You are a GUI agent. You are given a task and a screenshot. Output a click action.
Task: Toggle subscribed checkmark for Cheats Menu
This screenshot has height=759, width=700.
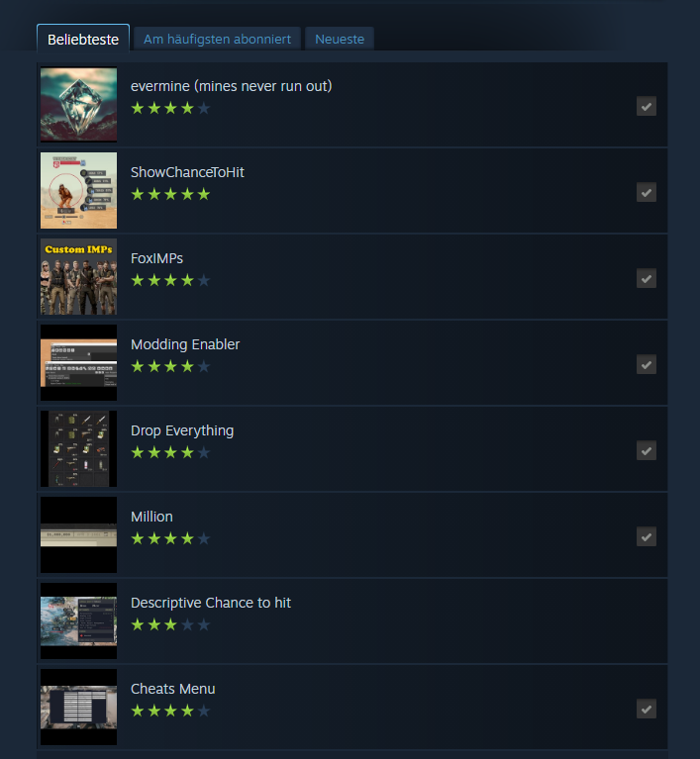647,710
